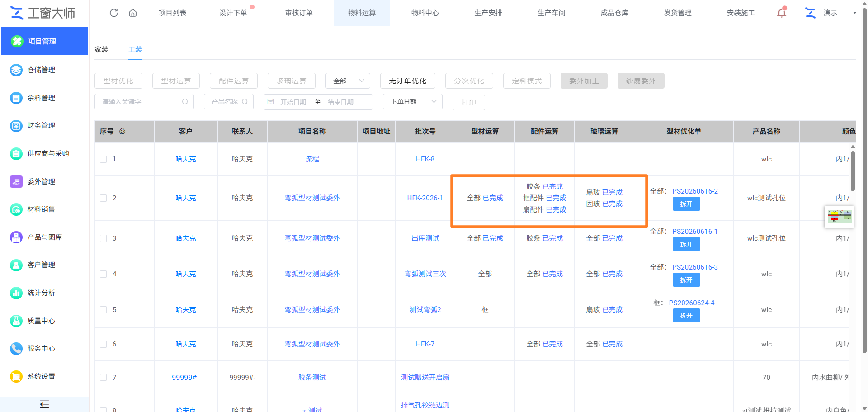Viewport: 868px width, 412px height.
Task: Click the 工窗大师 logo
Action: coord(42,13)
